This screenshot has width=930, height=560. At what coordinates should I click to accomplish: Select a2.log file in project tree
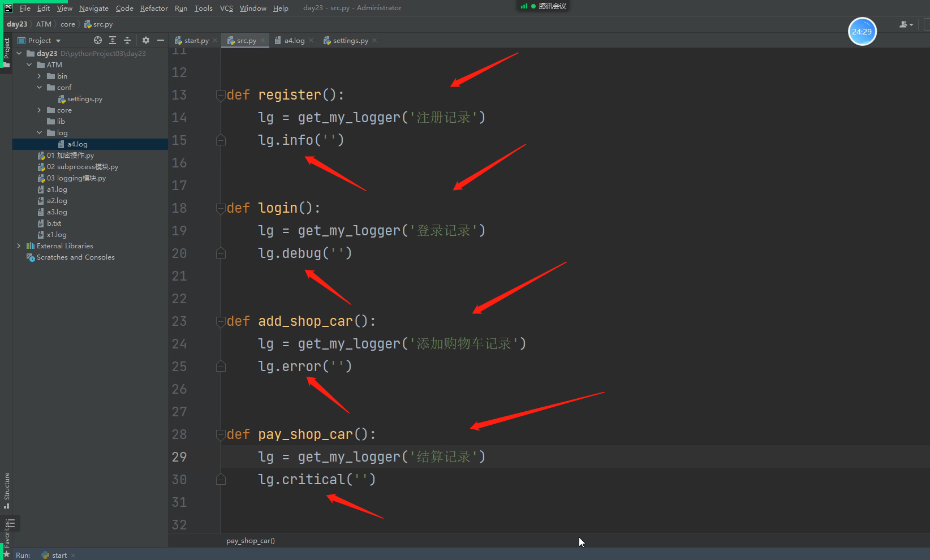point(52,201)
